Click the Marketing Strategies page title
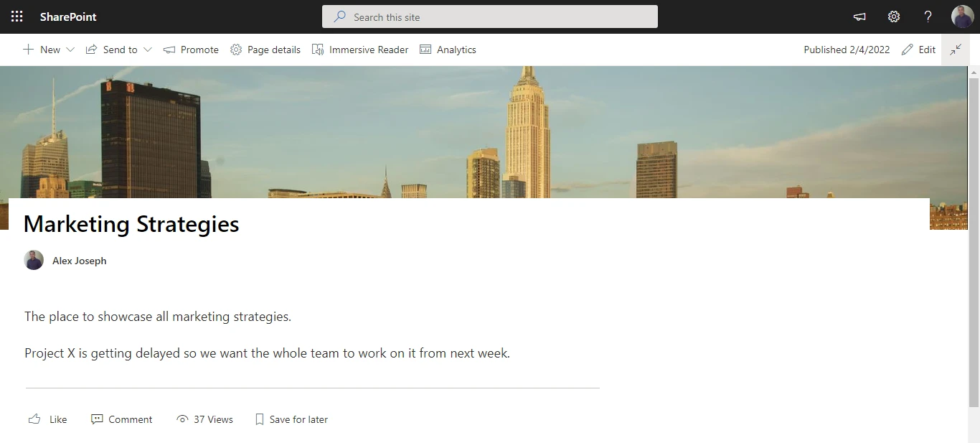Screen dimensions: 980x443 (x=131, y=224)
